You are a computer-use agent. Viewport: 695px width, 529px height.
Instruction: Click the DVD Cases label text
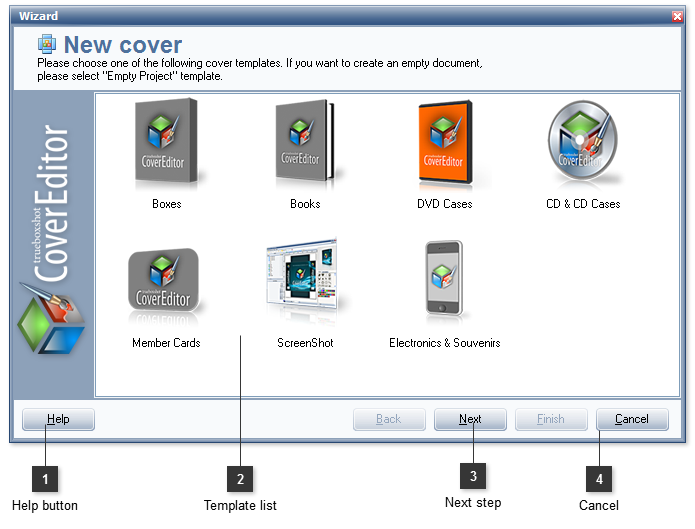tap(445, 204)
